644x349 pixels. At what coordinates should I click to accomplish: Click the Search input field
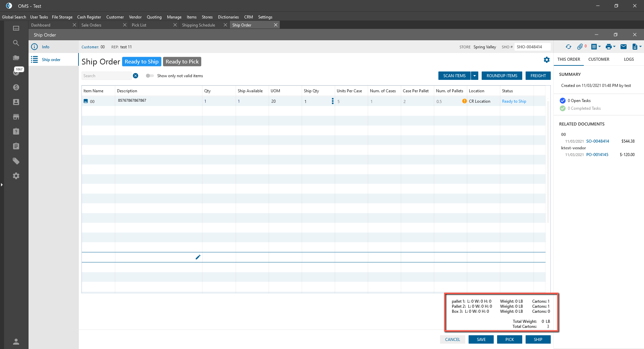pyautogui.click(x=107, y=76)
